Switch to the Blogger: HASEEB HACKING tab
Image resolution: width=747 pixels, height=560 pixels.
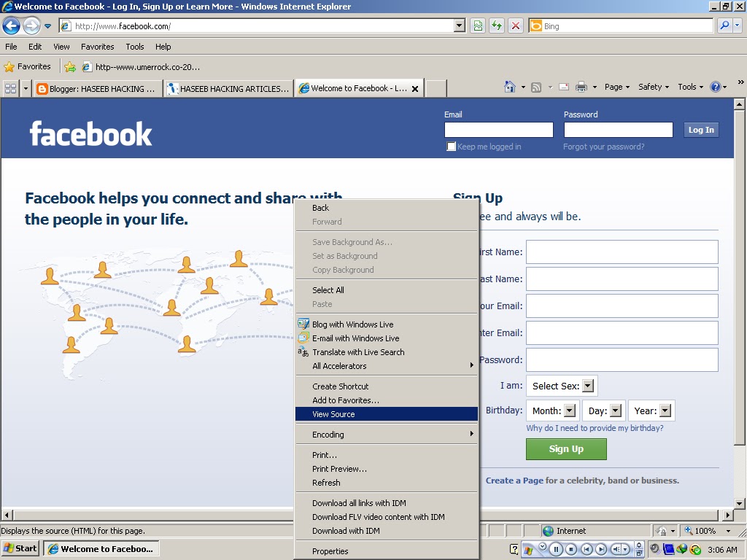coord(98,88)
